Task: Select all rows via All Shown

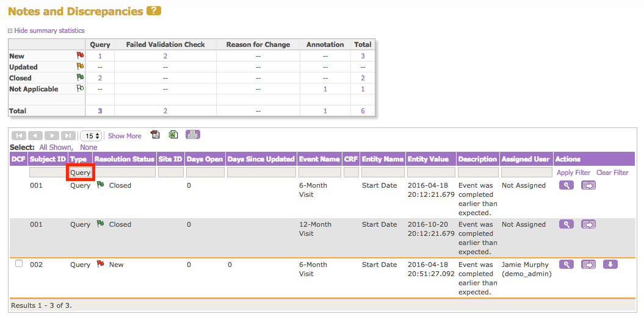Action: tap(56, 148)
